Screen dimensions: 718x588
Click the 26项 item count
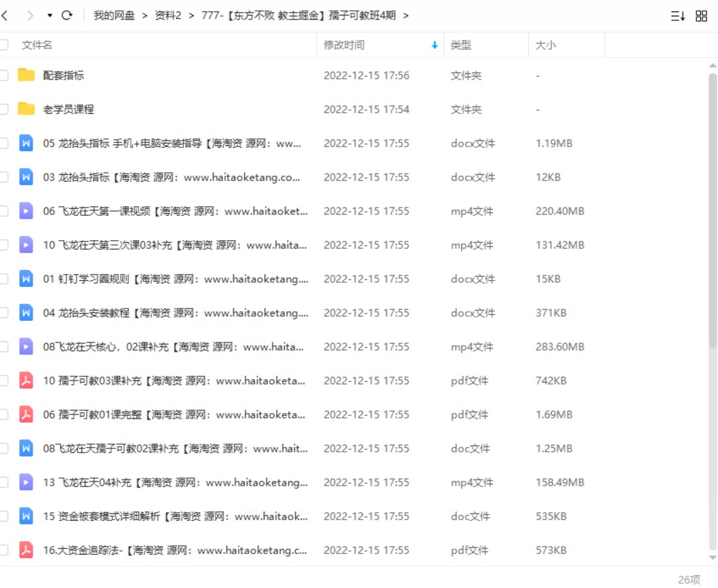[689, 579]
